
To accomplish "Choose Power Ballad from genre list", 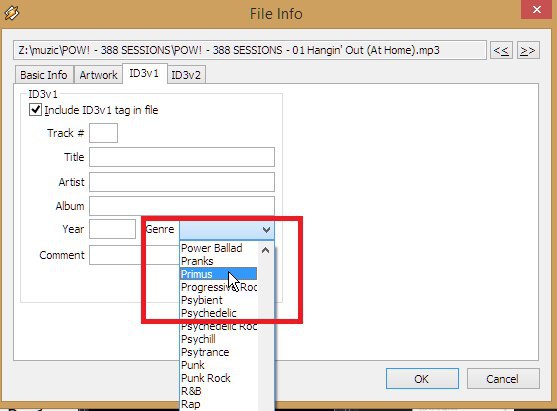I will (218, 248).
